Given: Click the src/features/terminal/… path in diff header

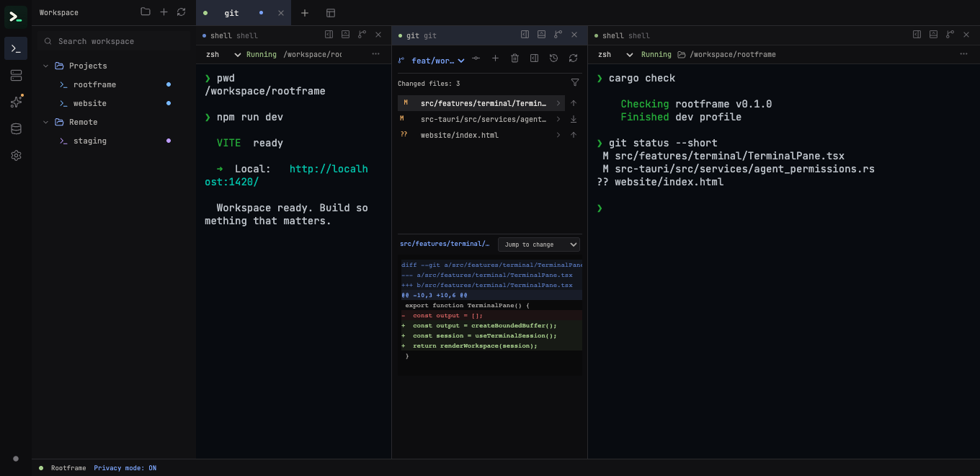Looking at the screenshot, I should coord(445,244).
